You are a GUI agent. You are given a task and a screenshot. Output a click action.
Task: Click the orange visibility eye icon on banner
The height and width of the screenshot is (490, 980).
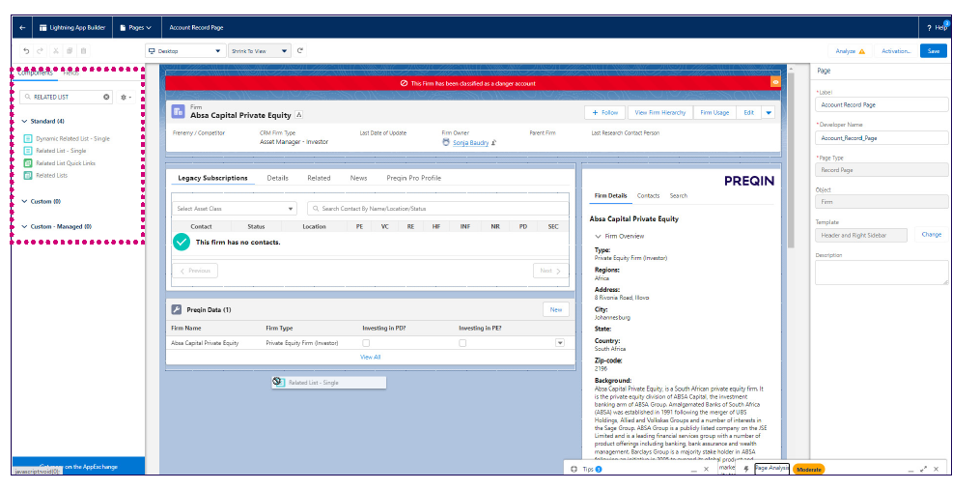click(x=775, y=82)
